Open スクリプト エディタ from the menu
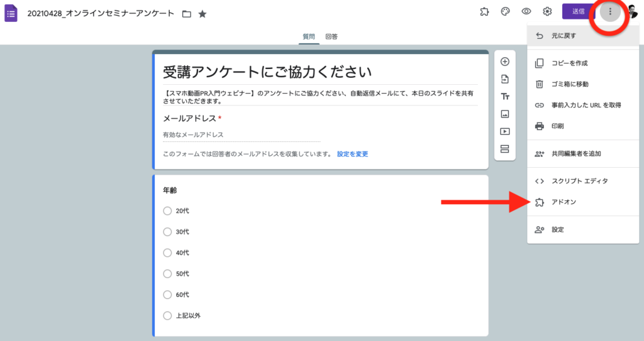Image resolution: width=644 pixels, height=341 pixels. click(583, 181)
